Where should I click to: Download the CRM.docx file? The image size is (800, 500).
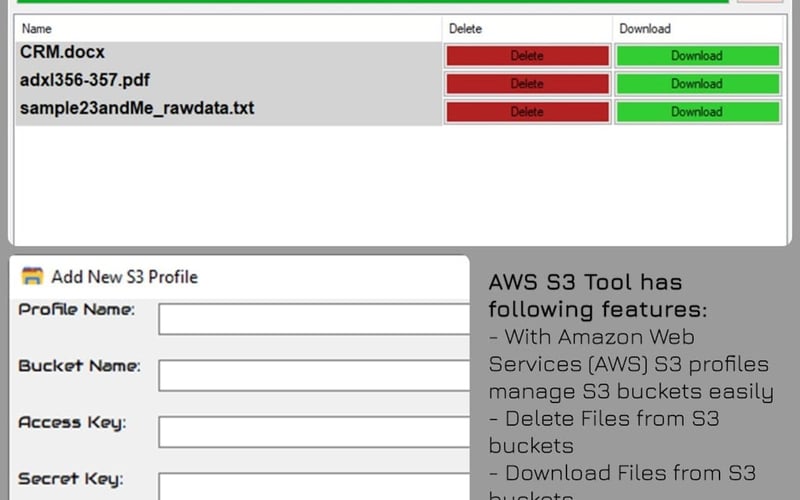point(697,56)
